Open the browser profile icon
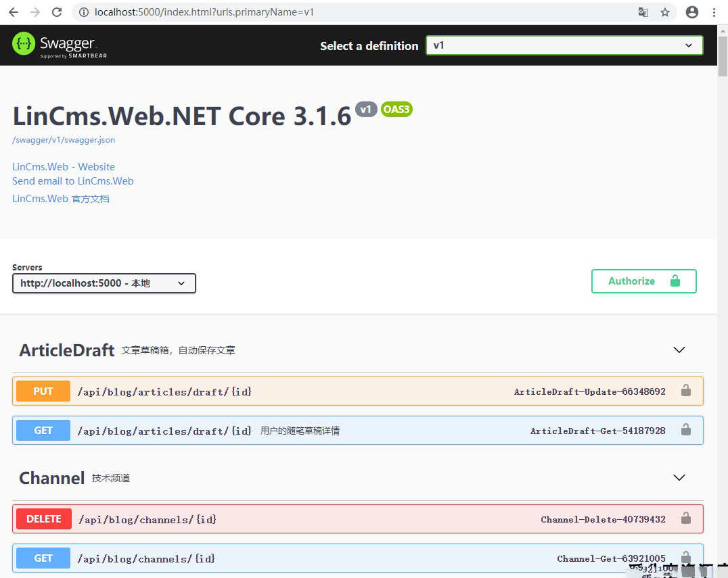Viewport: 728px width, 578px height. (x=691, y=12)
